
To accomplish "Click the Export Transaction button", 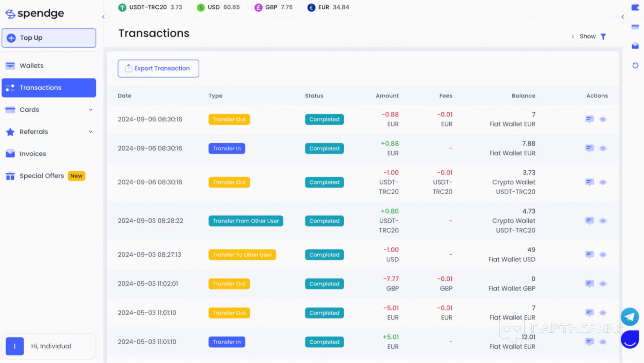I will (158, 68).
